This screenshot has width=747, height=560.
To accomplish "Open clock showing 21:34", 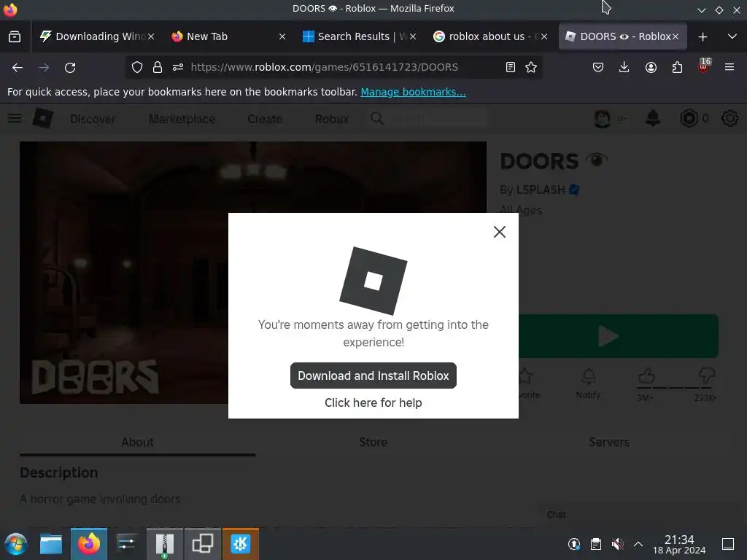I will [679, 544].
